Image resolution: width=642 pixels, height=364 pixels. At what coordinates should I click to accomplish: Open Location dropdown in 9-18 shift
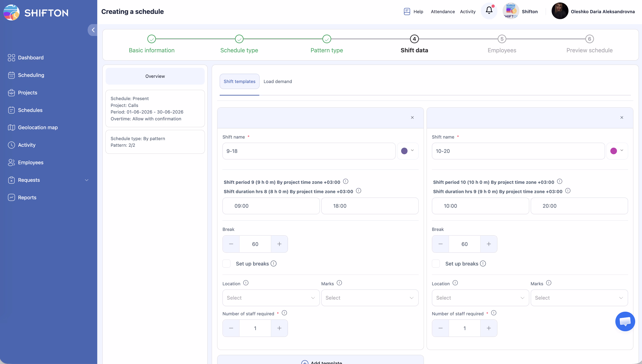point(271,298)
